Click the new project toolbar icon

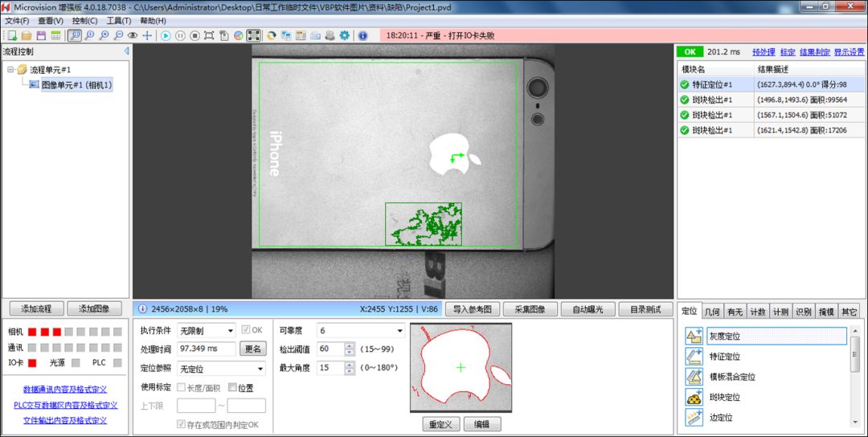(12, 35)
